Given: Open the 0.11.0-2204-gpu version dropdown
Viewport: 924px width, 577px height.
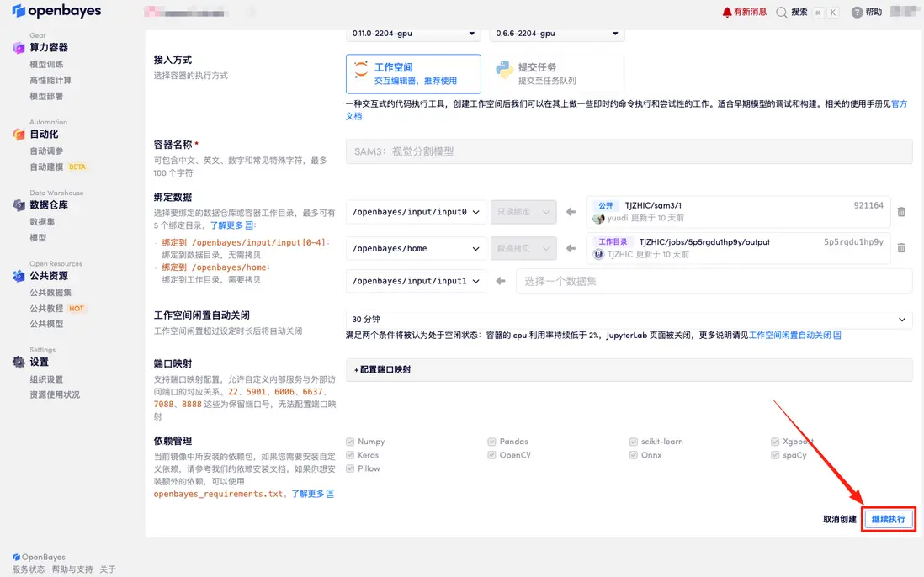Looking at the screenshot, I should [x=412, y=32].
